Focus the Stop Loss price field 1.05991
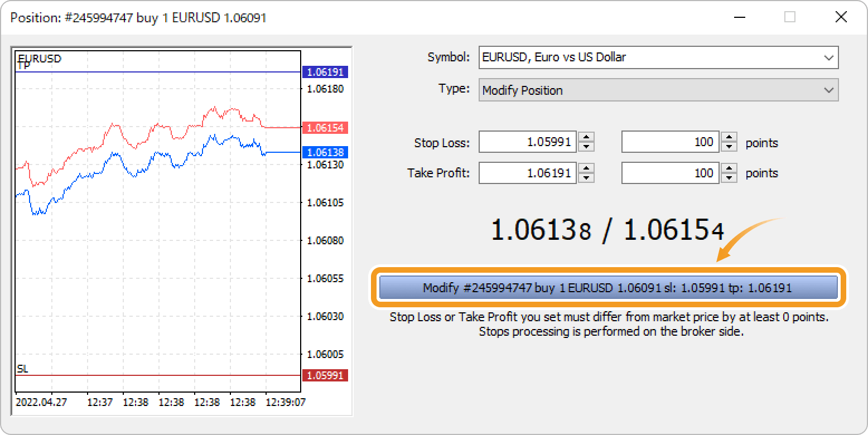The width and height of the screenshot is (868, 435). click(x=528, y=142)
